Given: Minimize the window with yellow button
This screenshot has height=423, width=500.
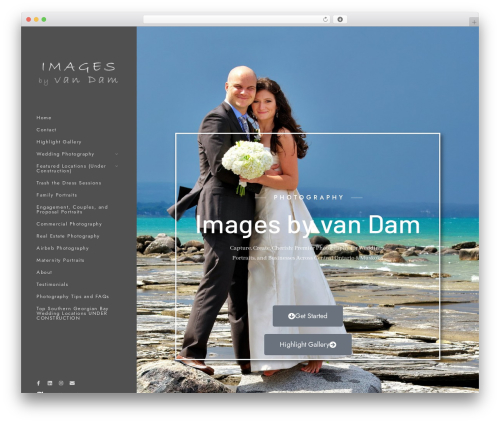Looking at the screenshot, I should [x=36, y=19].
